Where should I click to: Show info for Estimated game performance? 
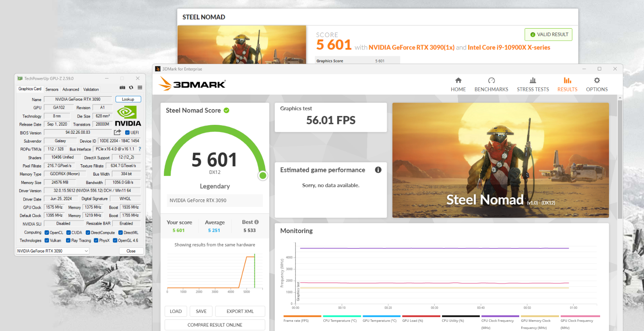(x=378, y=170)
